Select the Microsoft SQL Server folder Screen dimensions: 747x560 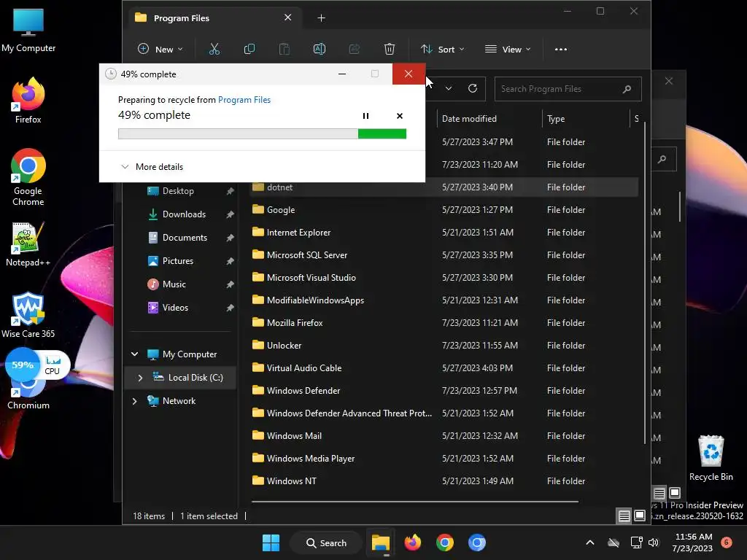444,254
